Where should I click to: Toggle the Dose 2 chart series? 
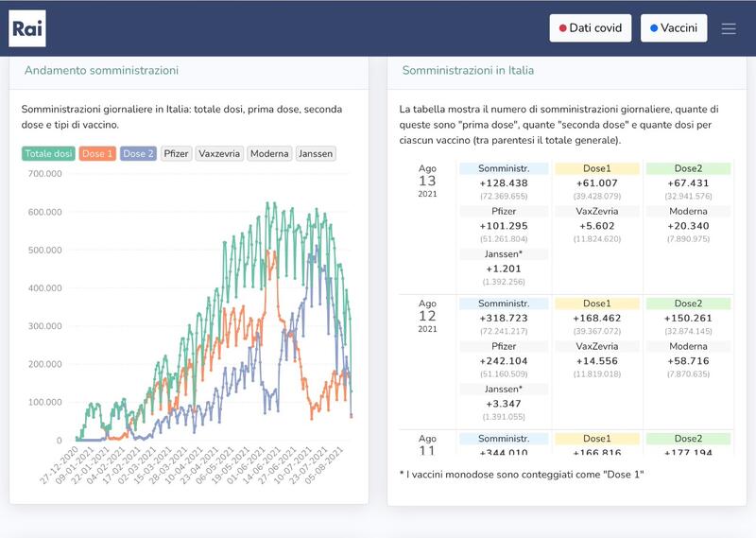pyautogui.click(x=138, y=153)
